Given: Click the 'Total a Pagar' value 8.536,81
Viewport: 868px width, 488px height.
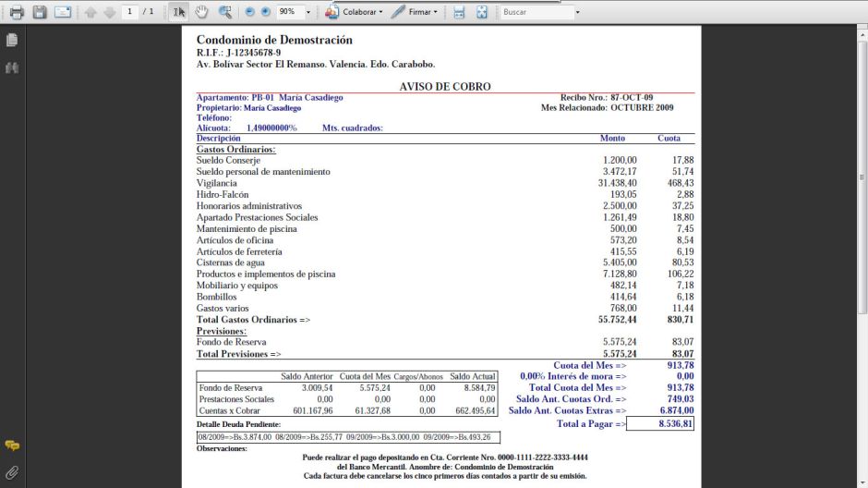Looking at the screenshot, I should click(660, 423).
